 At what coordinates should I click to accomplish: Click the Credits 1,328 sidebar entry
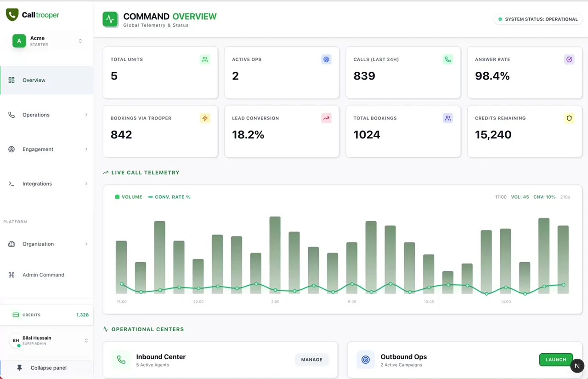tap(47, 315)
